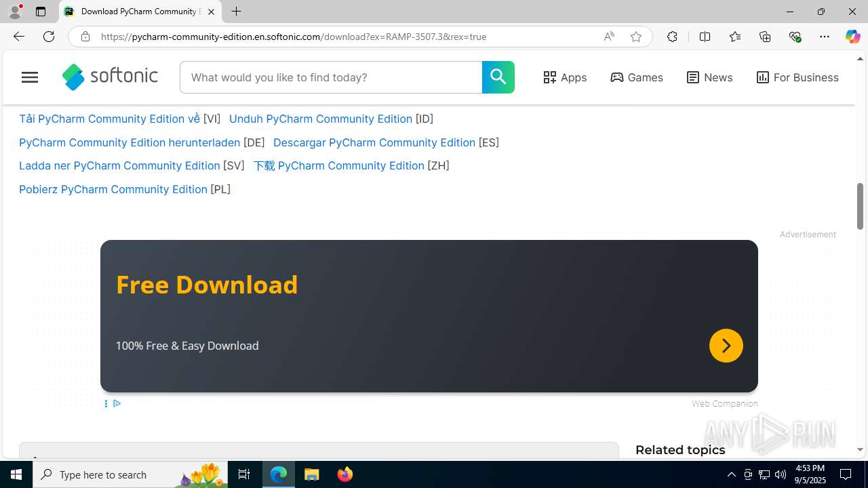Open browser Extensions icon
The width and height of the screenshot is (868, 488).
(x=672, y=37)
